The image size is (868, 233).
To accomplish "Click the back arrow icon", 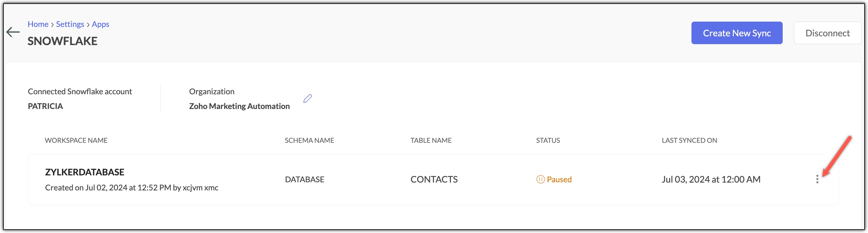I will 13,32.
